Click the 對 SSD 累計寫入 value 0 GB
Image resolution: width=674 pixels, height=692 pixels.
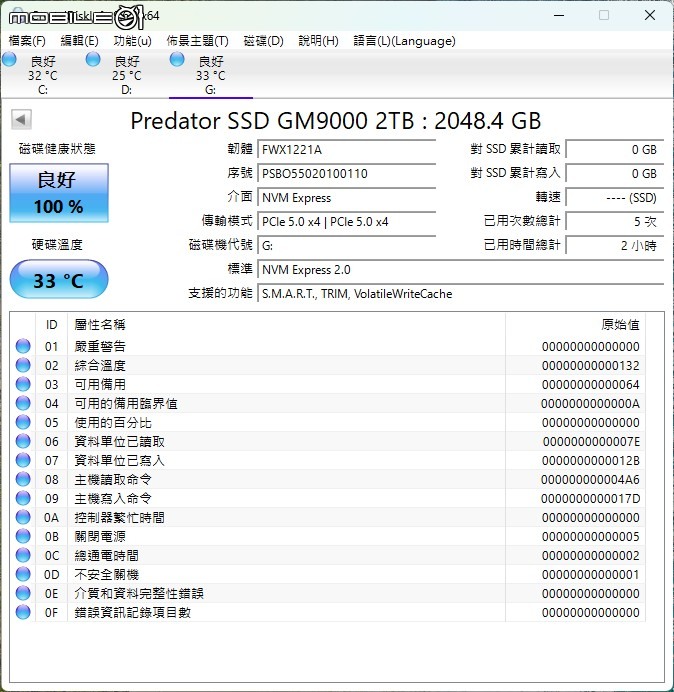pyautogui.click(x=614, y=173)
